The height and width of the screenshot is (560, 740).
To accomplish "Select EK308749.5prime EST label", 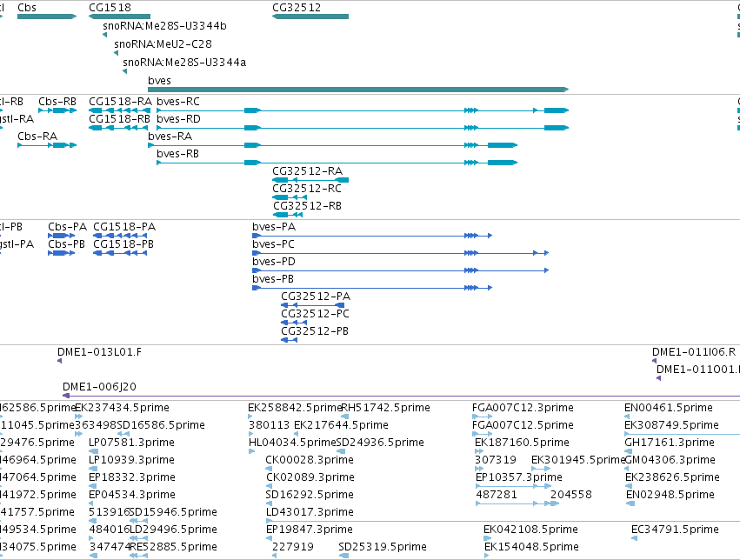I will tap(671, 425).
